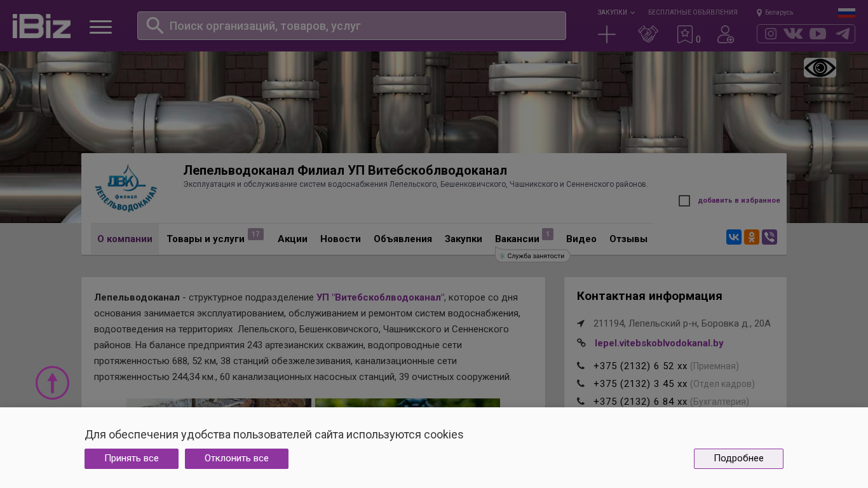The image size is (868, 488).
Task: Open the 'Новости' tab
Action: (341, 239)
